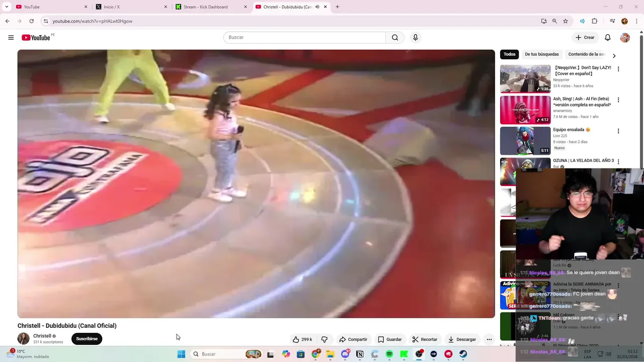Select the Contenido de la serie chip
Viewport: 644px width, 362px height.
[586, 54]
